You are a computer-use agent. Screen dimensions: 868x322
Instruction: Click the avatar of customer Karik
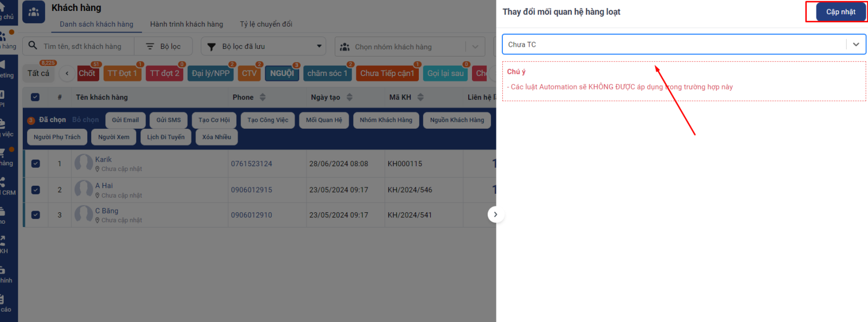pyautogui.click(x=84, y=163)
